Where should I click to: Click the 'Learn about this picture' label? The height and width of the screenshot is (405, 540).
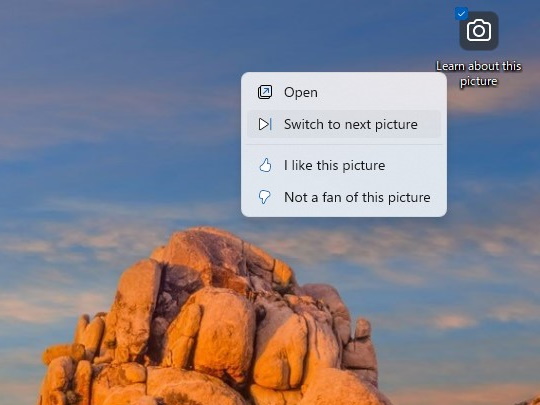[x=479, y=74]
